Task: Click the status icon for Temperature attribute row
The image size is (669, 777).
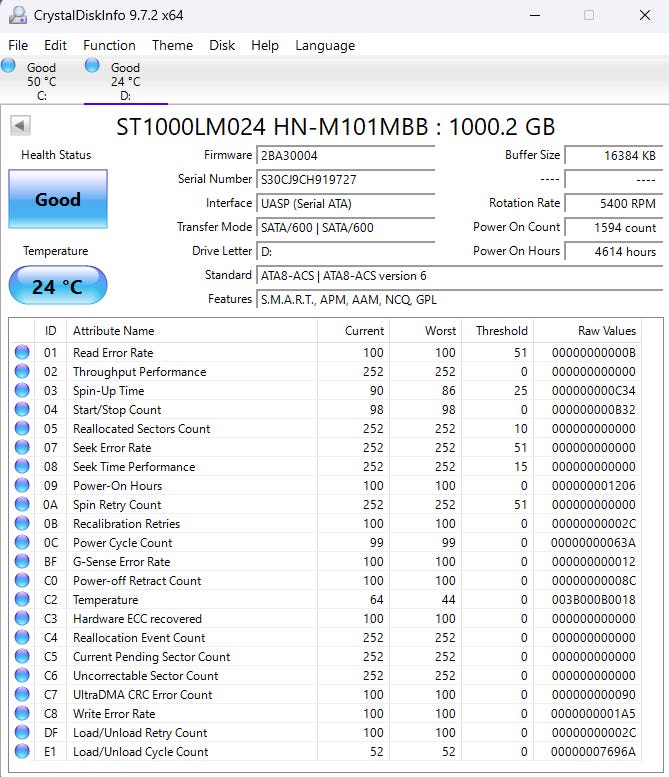Action: pyautogui.click(x=22, y=599)
